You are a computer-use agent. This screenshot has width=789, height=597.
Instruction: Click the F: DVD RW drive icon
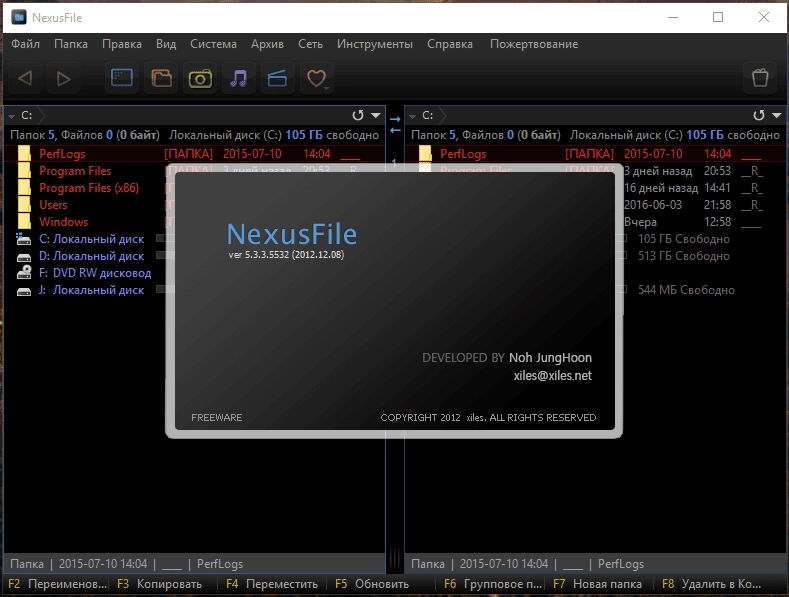(24, 272)
